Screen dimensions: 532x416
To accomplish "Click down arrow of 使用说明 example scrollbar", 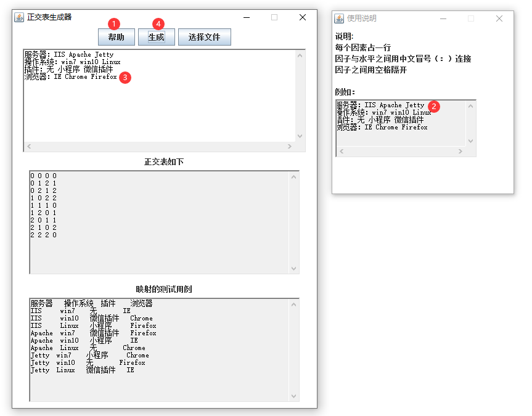I will (470, 141).
